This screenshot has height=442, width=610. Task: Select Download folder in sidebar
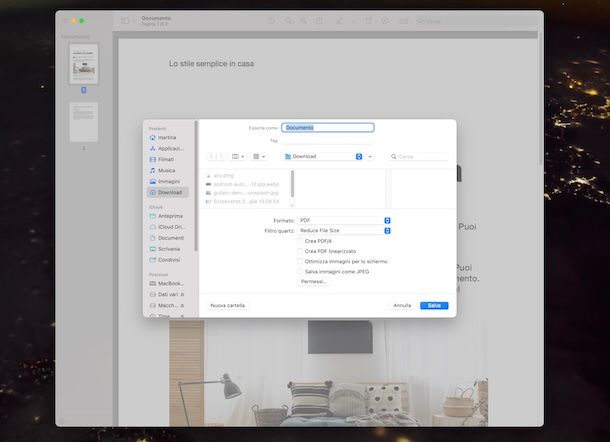168,192
